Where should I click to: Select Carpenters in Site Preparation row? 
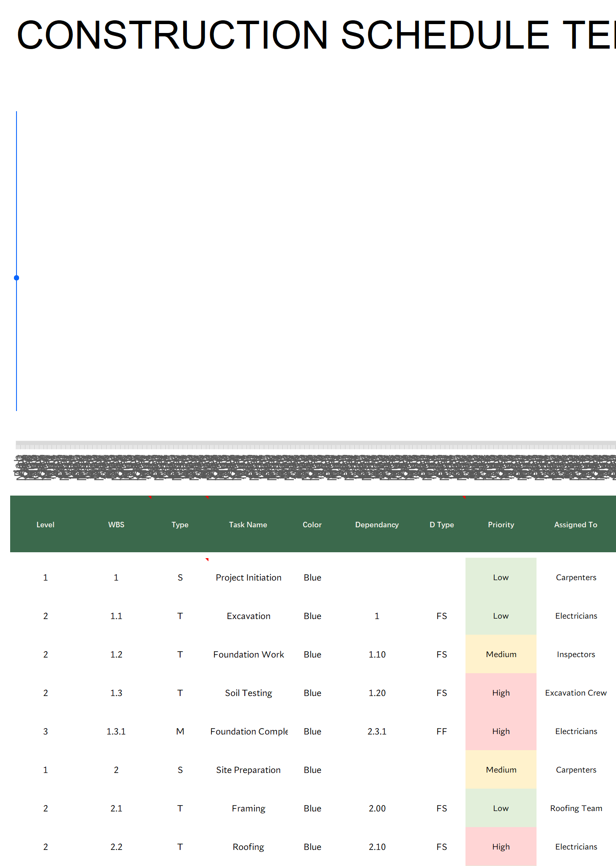(x=576, y=770)
